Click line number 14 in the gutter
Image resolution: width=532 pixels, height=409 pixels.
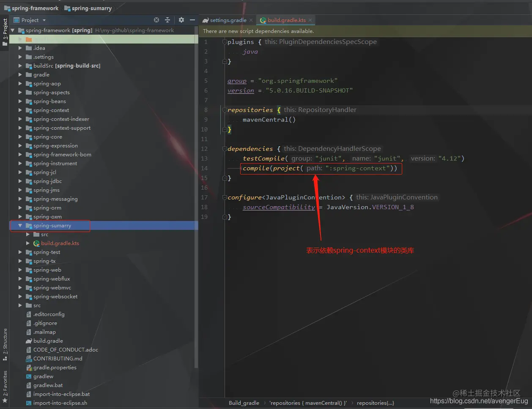(x=204, y=168)
